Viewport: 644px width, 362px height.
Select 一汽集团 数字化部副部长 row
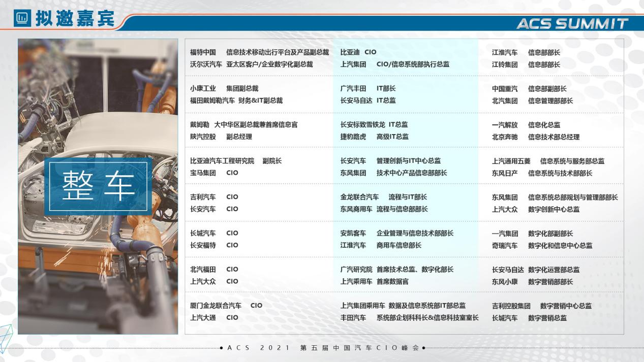pos(532,234)
